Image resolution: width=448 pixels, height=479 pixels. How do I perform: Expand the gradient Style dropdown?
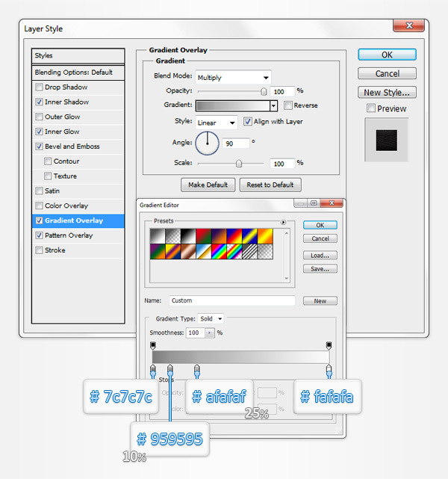tap(217, 122)
